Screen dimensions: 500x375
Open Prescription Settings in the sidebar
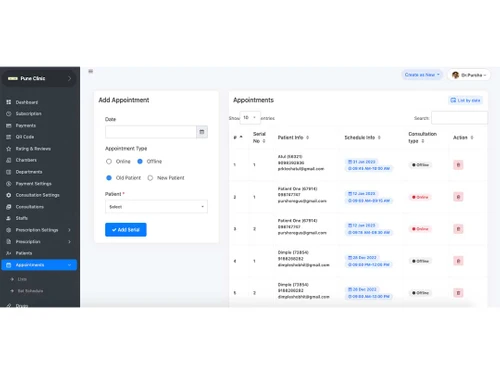coord(37,230)
